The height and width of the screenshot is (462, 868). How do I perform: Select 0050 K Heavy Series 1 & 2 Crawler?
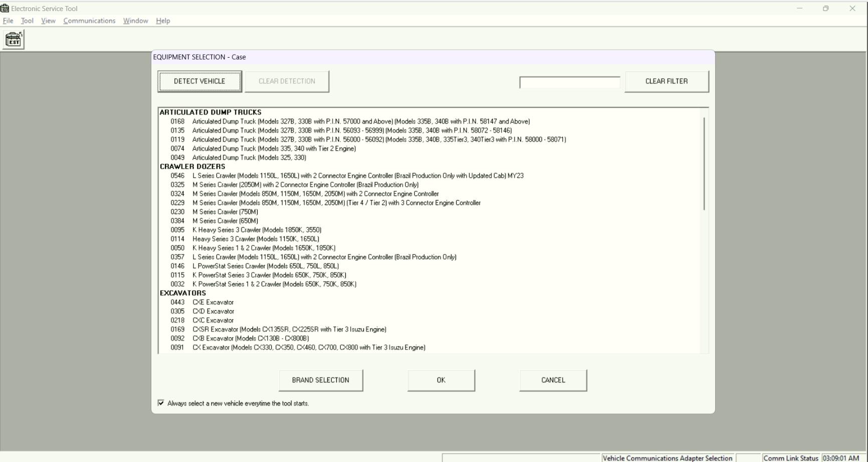click(253, 248)
